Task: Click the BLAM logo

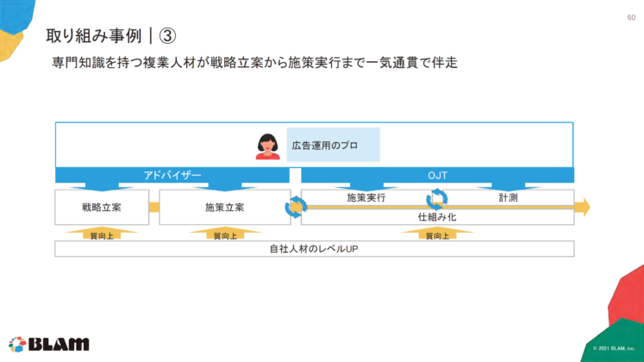Action: tap(49, 345)
